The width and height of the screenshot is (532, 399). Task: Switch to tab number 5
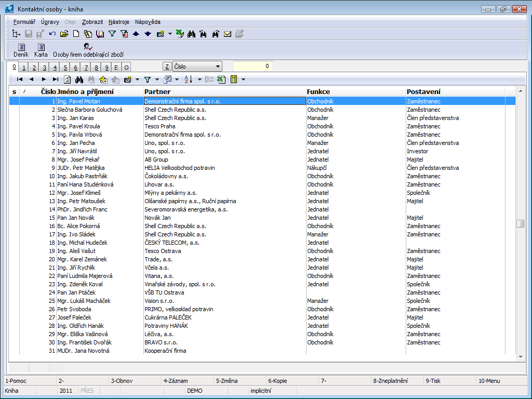click(65, 67)
